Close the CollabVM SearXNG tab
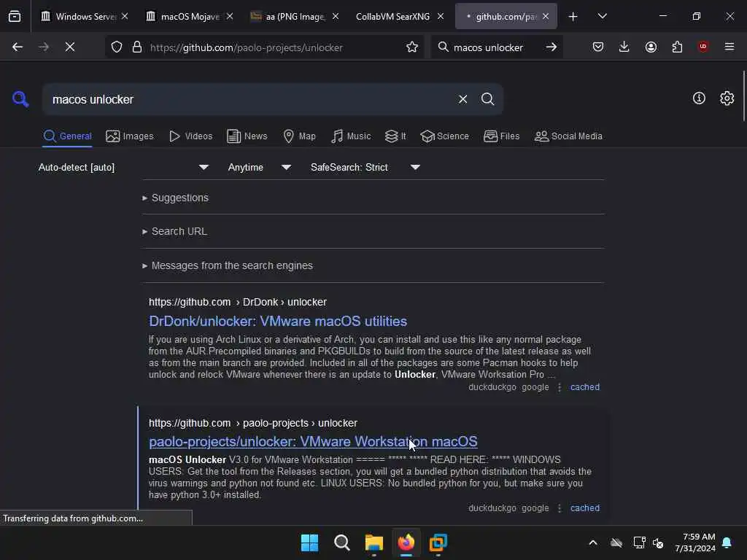This screenshot has width=747, height=560. tap(441, 16)
